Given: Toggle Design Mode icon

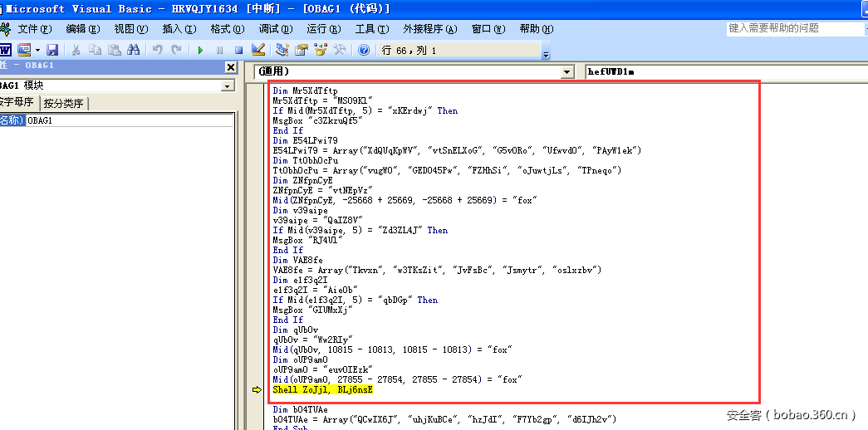Looking at the screenshot, I should 258,50.
